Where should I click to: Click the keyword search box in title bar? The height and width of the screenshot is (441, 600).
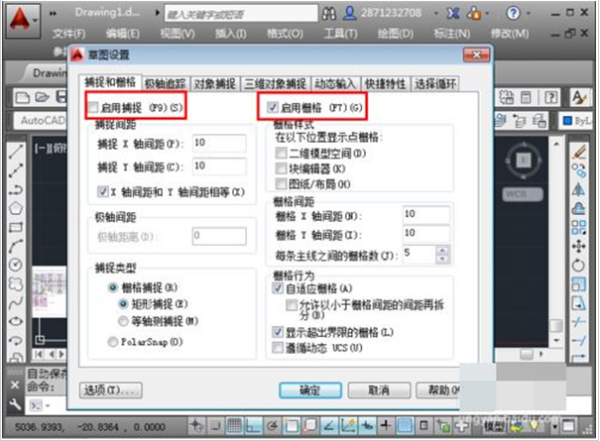click(x=241, y=14)
